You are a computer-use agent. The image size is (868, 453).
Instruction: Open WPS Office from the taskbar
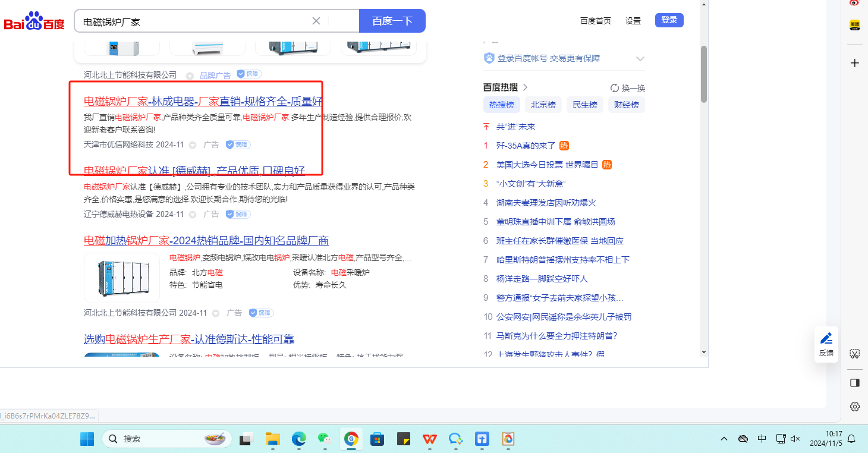[430, 439]
